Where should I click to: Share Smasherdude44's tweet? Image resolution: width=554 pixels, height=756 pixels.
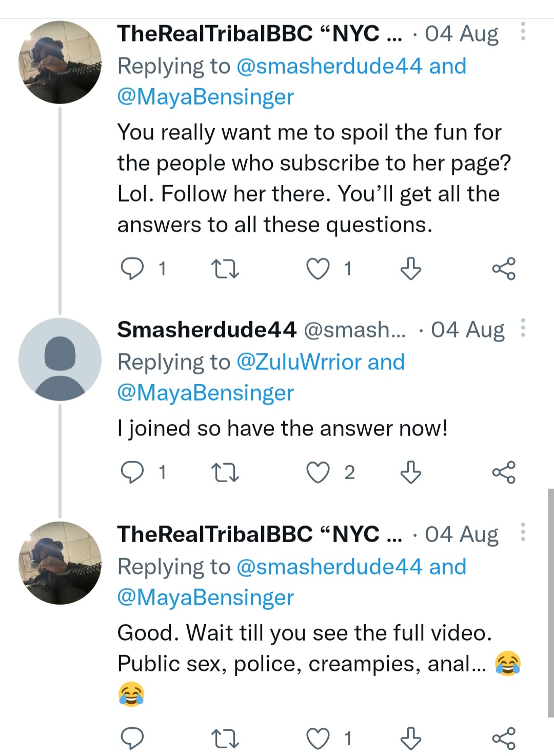click(503, 472)
